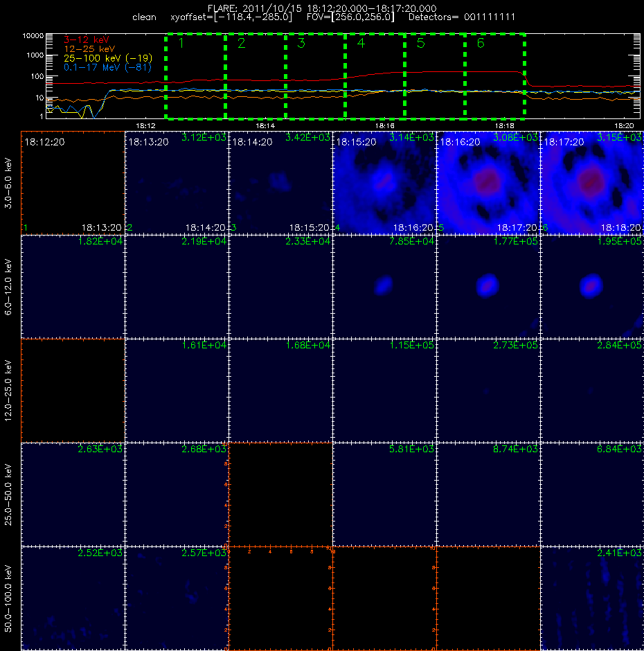Open the image panel labeled 6.84E+03
The image size is (644, 651).
pyautogui.click(x=592, y=494)
